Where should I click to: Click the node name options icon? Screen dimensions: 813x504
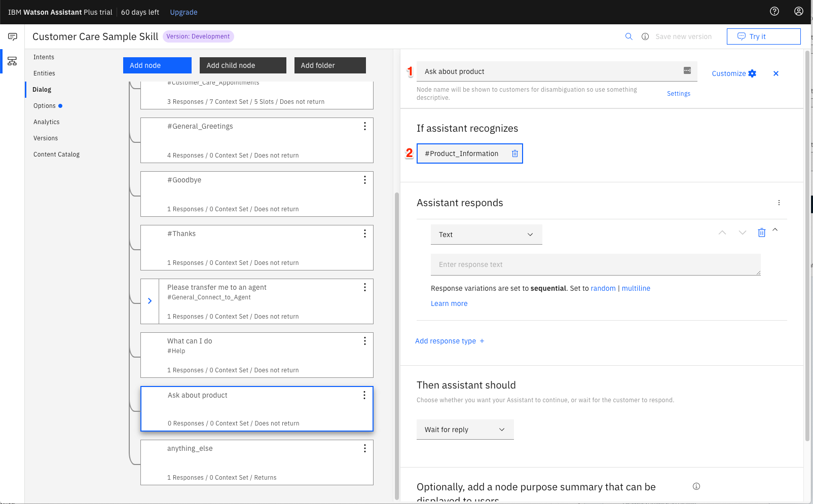point(687,71)
